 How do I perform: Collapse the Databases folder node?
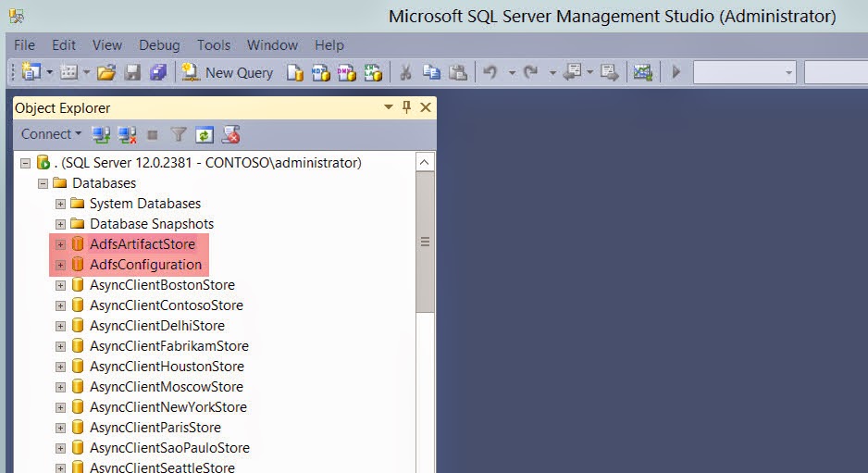point(43,183)
